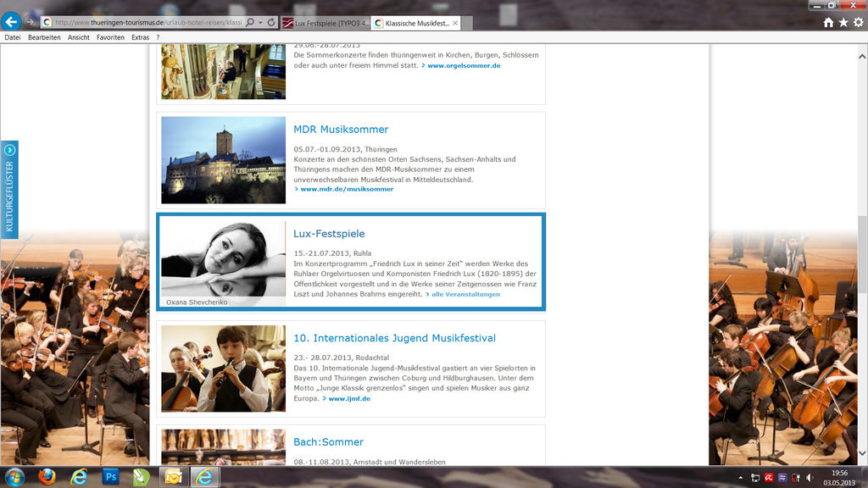Click the browser back arrow button
Image resolution: width=868 pixels, height=488 pixels.
[12, 21]
